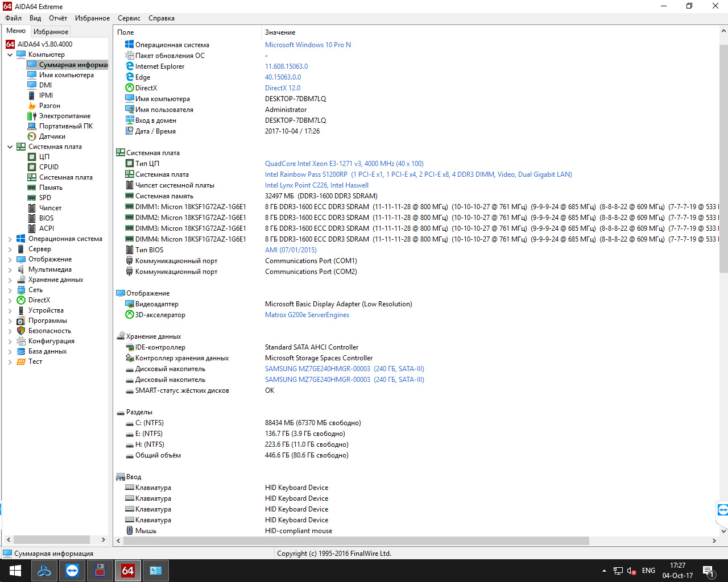Select the Память memory item

coord(51,188)
